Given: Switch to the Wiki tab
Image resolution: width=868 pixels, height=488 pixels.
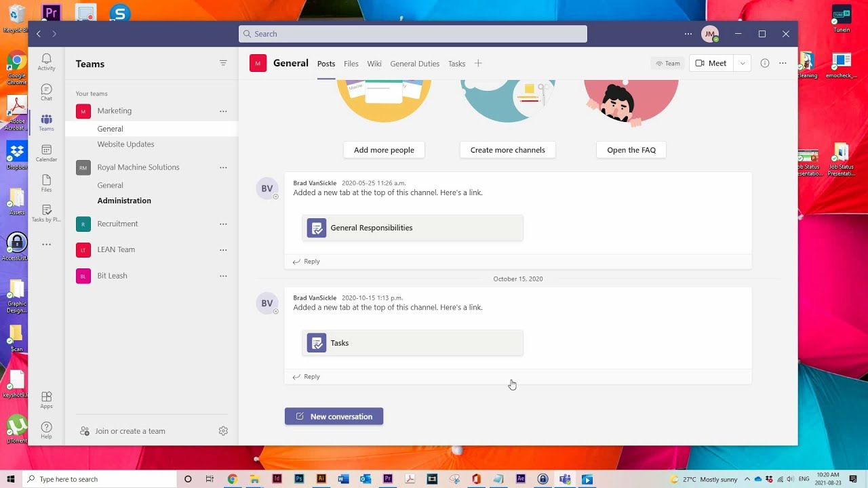Looking at the screenshot, I should [x=374, y=64].
